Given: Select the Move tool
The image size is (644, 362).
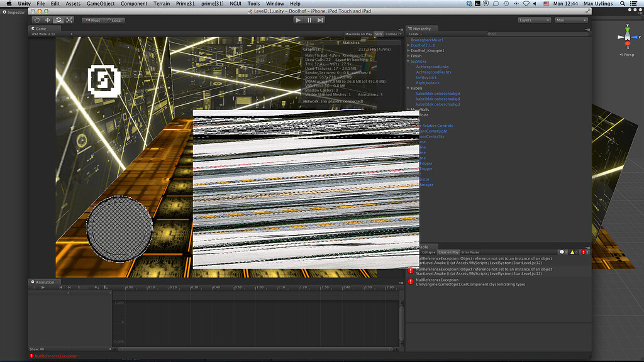Looking at the screenshot, I should pyautogui.click(x=47, y=19).
